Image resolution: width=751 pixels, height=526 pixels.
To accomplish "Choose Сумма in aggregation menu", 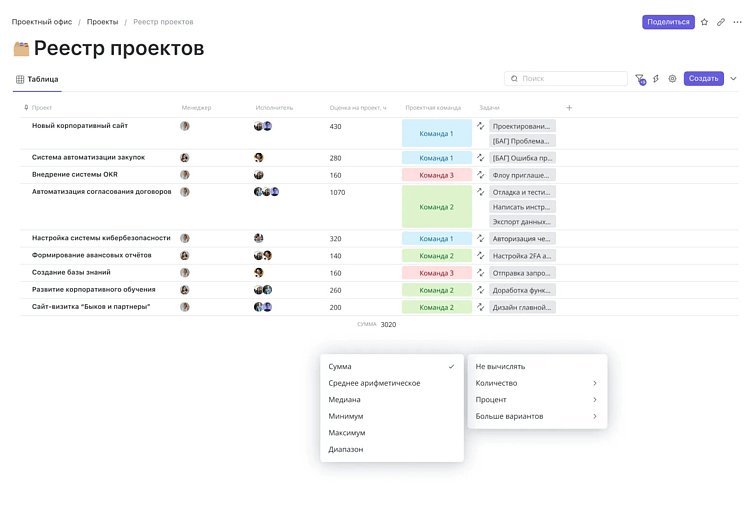I will click(392, 366).
